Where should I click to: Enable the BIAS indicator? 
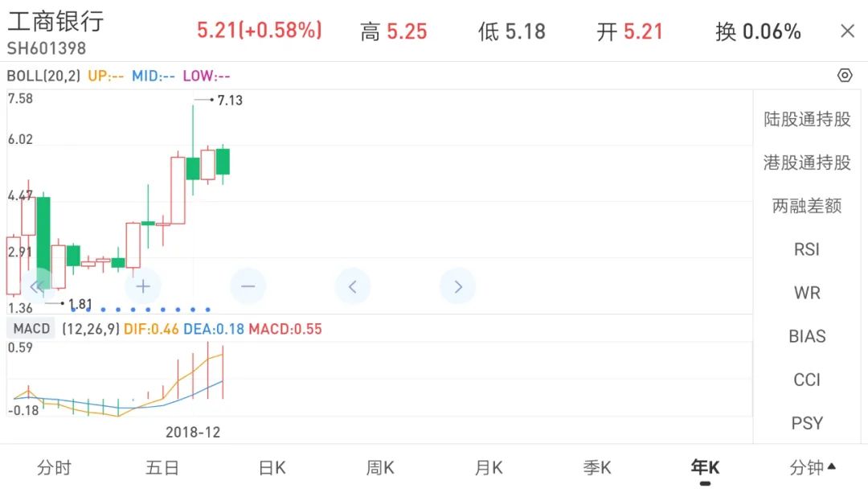[x=806, y=336]
